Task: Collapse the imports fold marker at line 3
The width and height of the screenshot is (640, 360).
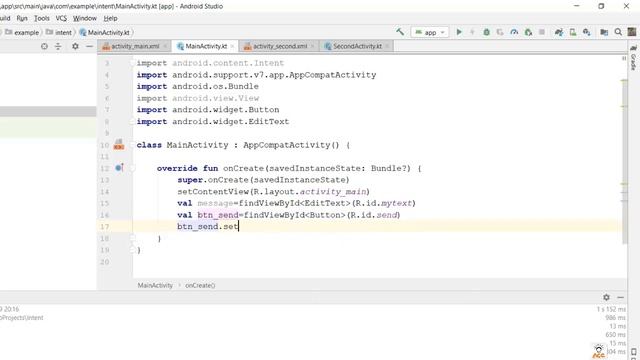Action: coord(132,63)
